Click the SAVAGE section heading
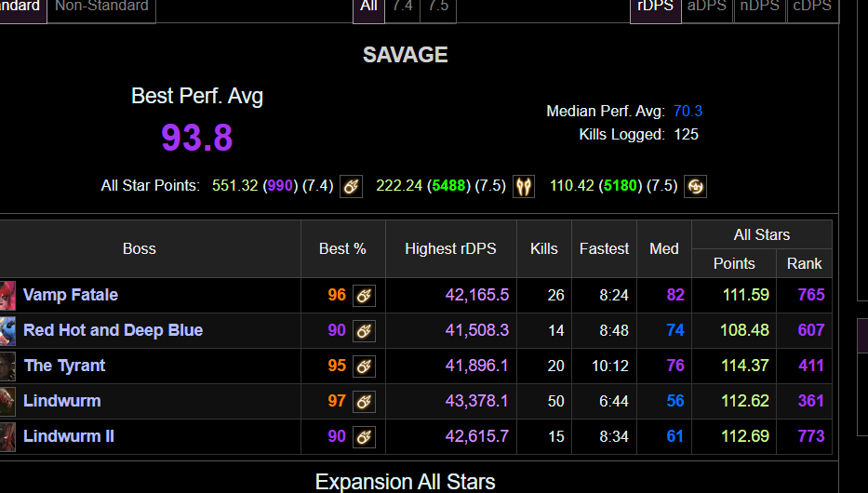 tap(406, 55)
